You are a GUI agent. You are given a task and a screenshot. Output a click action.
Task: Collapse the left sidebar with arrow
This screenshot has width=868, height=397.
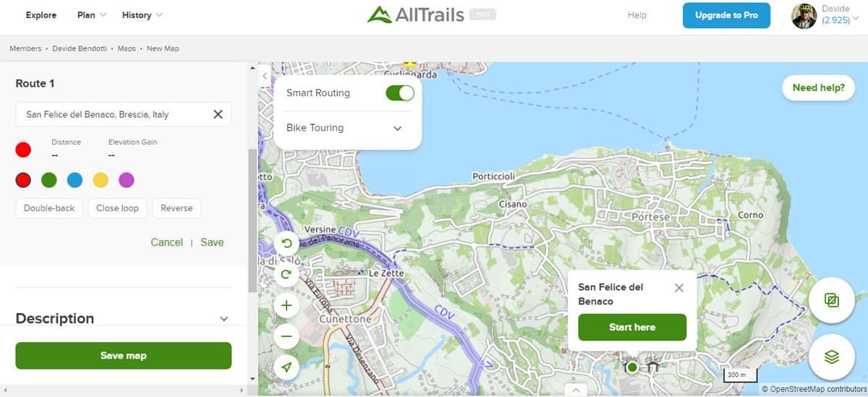[265, 75]
